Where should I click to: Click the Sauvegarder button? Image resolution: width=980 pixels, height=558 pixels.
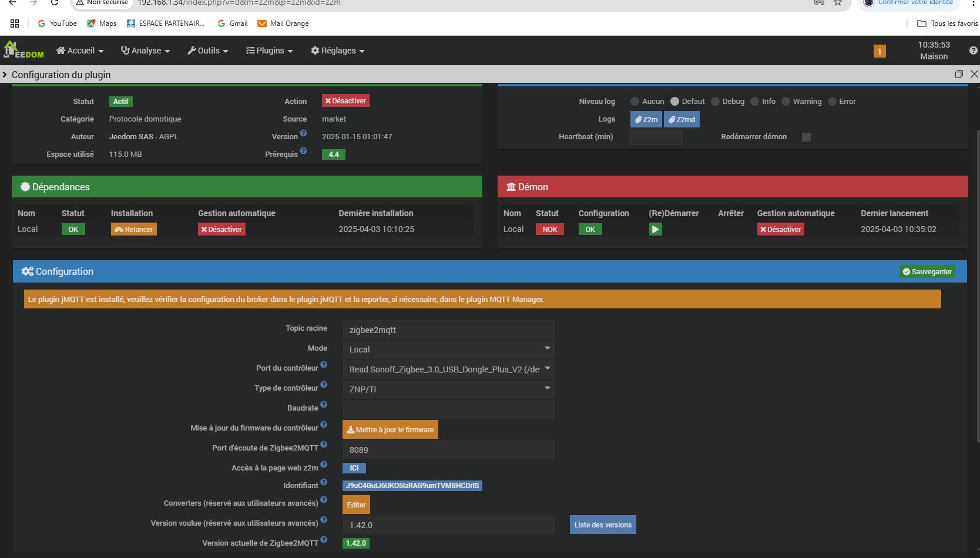[x=927, y=271]
